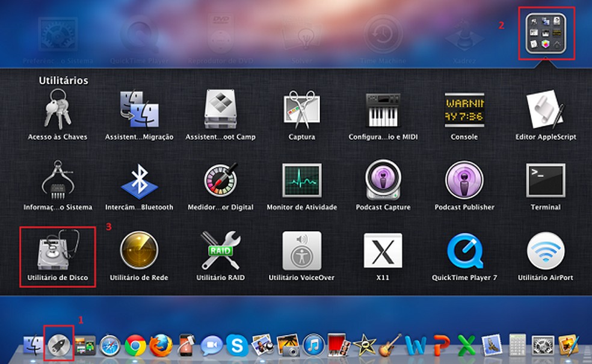Launch the Terminal utility
This screenshot has height=364, width=592.
546,184
